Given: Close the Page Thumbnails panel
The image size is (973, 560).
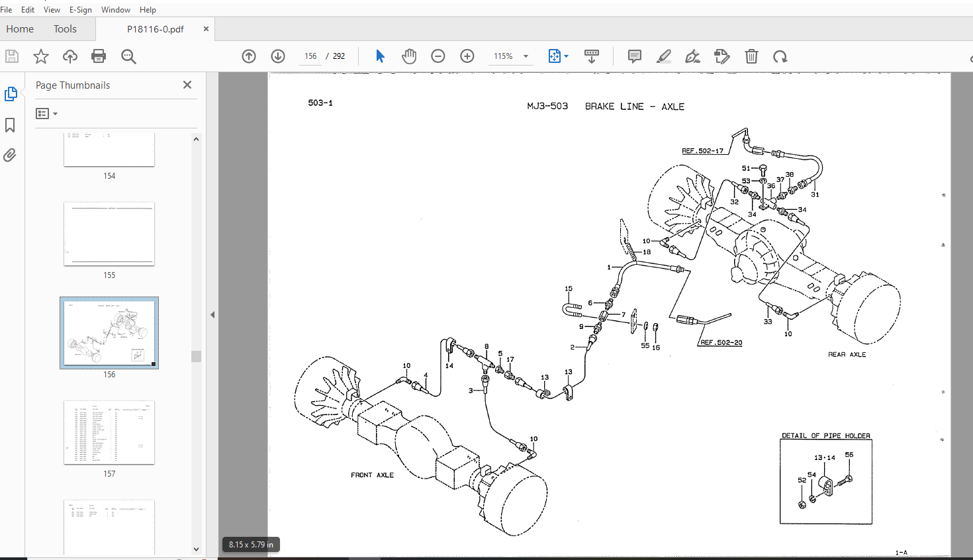Looking at the screenshot, I should click(x=187, y=85).
